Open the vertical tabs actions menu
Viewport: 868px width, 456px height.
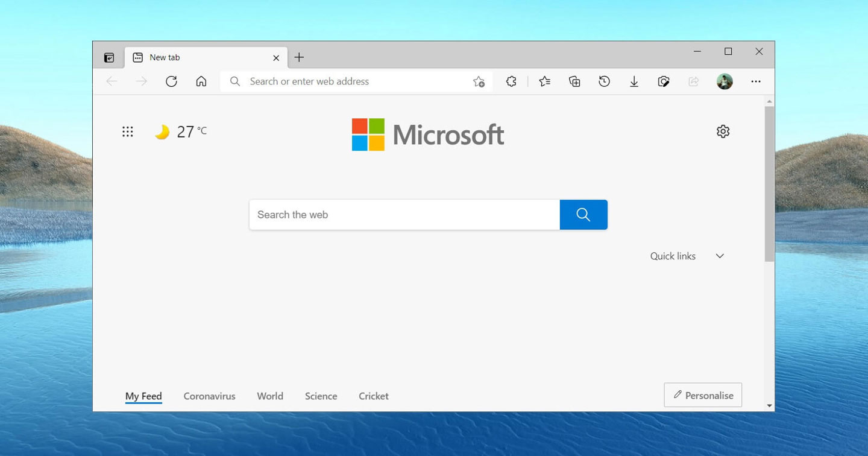point(109,58)
